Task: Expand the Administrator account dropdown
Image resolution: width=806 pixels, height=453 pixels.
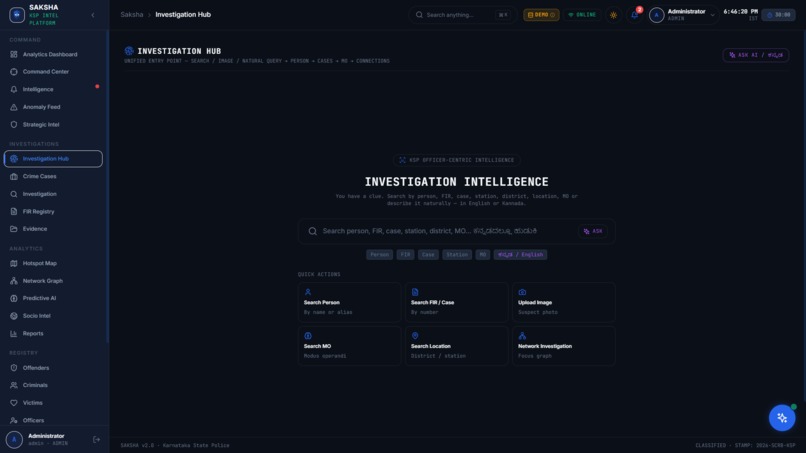Action: click(683, 15)
